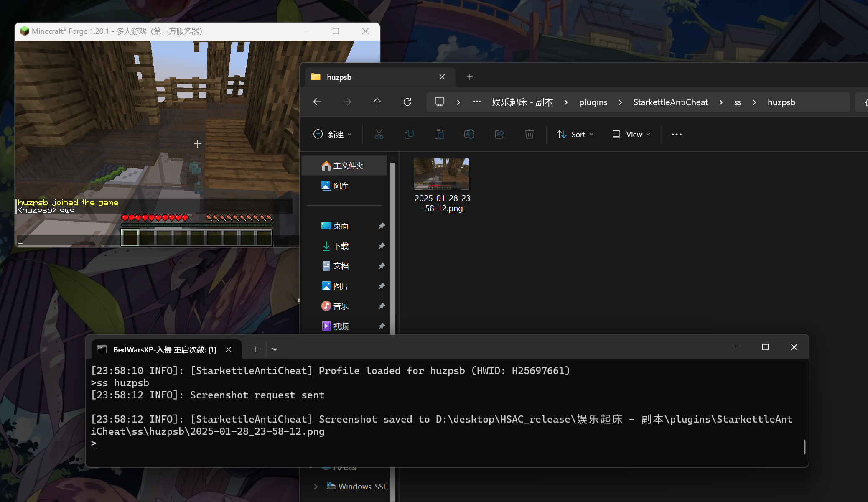The width and height of the screenshot is (868, 502).
Task: Navigate to StarkettleAntiCheat in breadcrumb
Action: click(x=670, y=102)
